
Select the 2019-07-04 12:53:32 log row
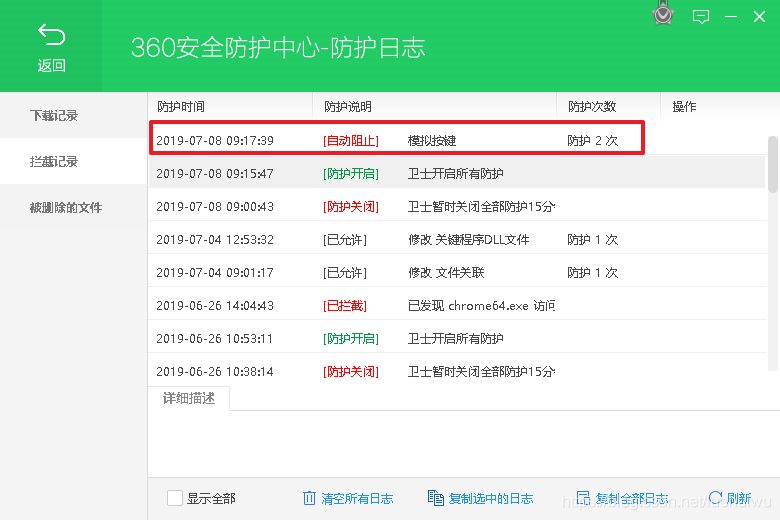pos(457,239)
